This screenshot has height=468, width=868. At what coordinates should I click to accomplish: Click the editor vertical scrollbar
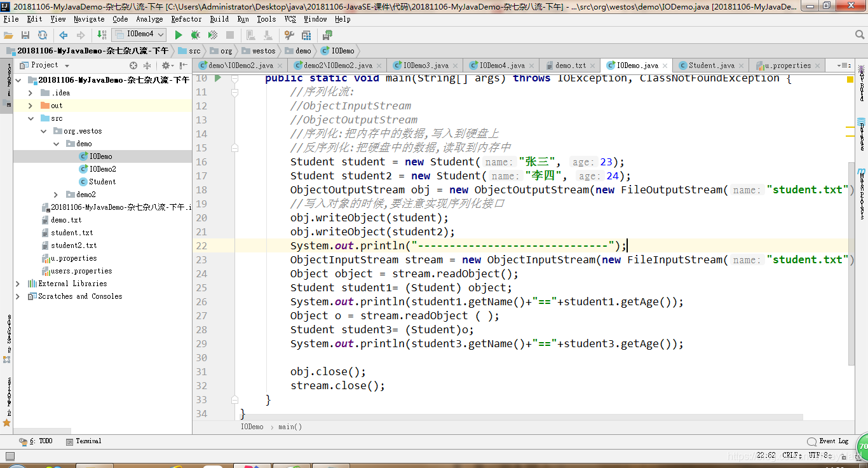point(851,264)
